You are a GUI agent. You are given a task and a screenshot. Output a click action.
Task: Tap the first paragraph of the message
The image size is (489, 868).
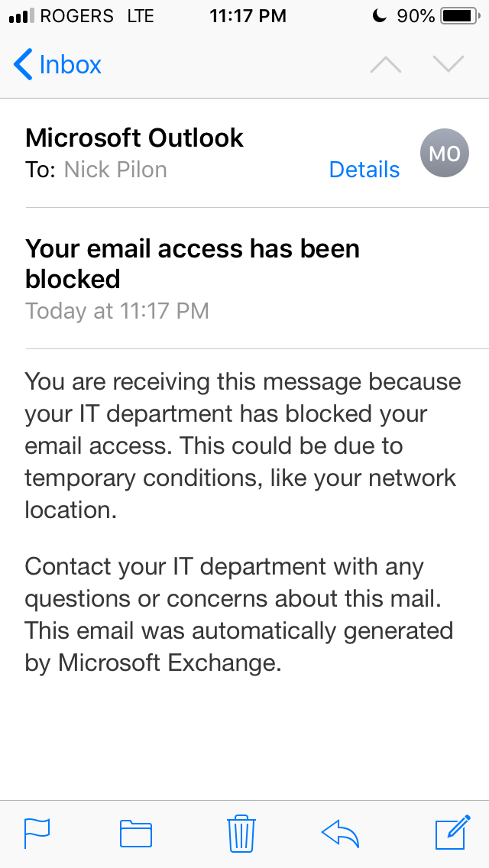click(x=242, y=445)
